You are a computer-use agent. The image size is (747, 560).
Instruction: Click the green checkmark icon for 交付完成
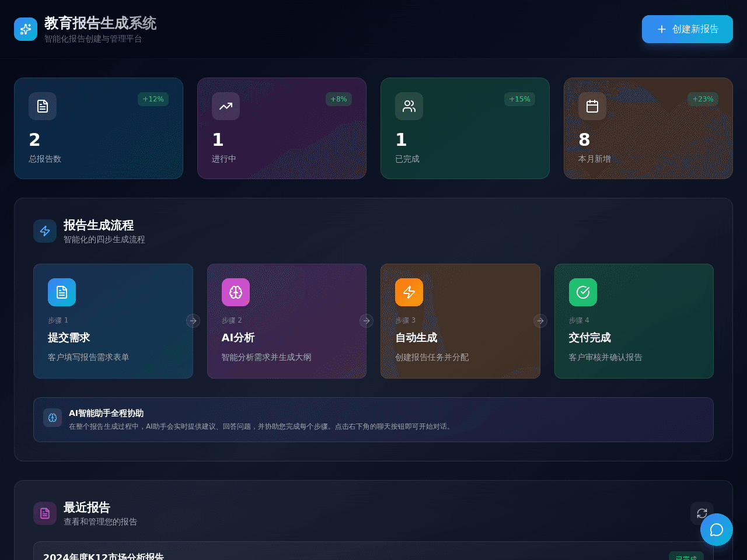(583, 292)
